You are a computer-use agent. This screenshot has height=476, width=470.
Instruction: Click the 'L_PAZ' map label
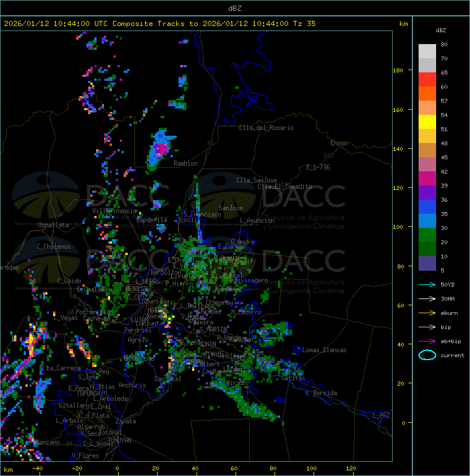point(381,416)
